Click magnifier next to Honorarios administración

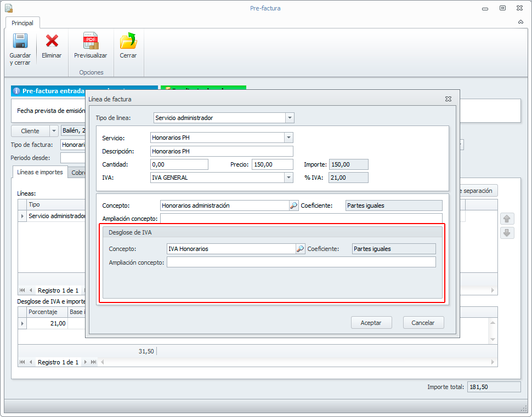click(x=293, y=205)
